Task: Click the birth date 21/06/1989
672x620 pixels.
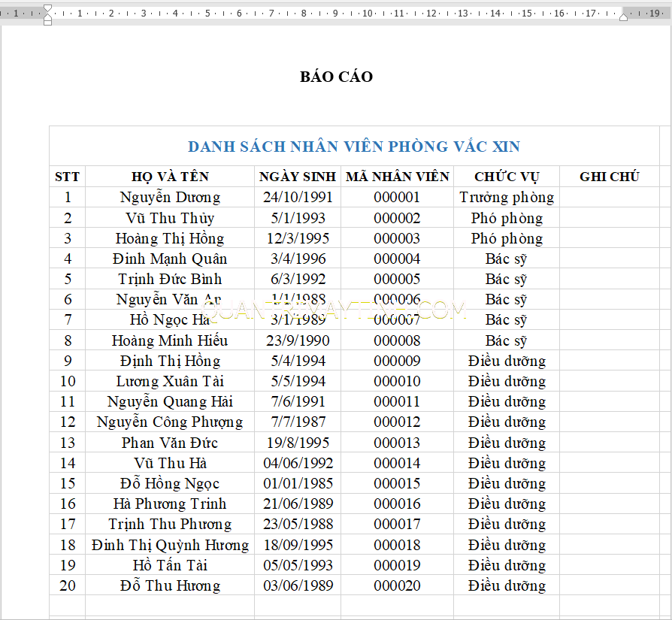Action: (298, 504)
